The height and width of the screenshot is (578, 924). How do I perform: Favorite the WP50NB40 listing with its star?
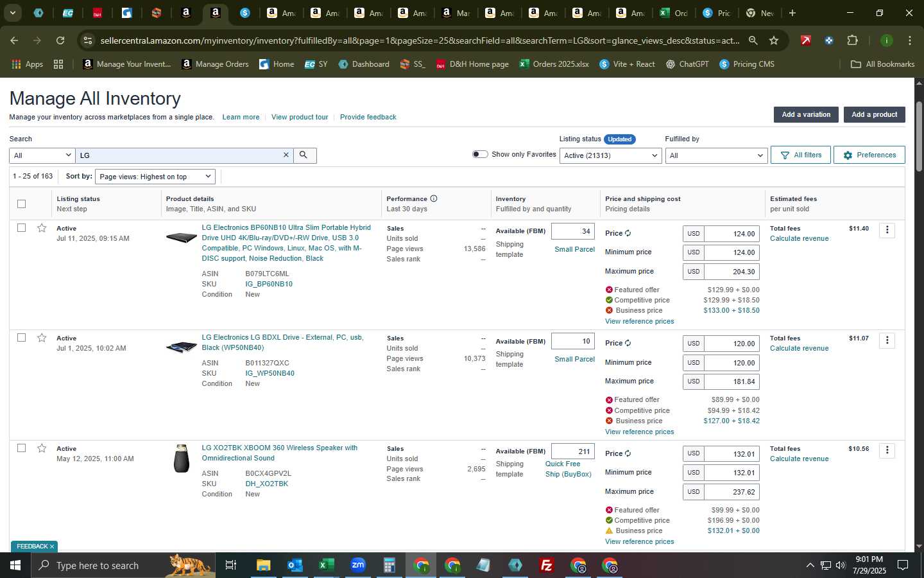point(42,338)
